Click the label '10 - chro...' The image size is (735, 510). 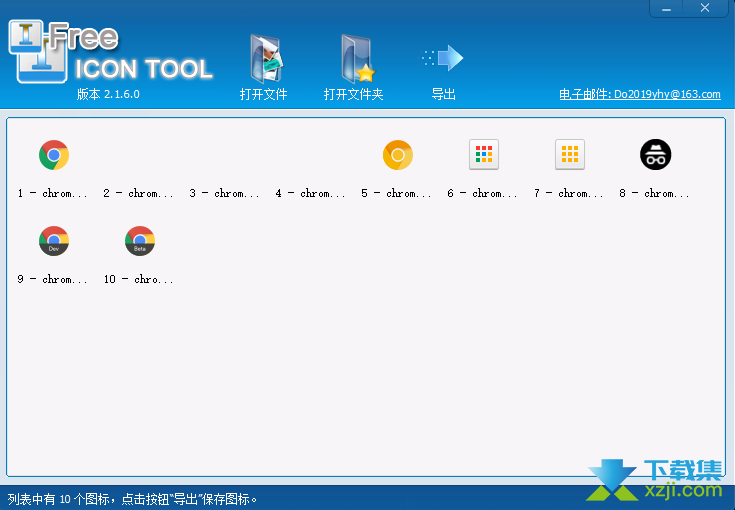click(138, 279)
